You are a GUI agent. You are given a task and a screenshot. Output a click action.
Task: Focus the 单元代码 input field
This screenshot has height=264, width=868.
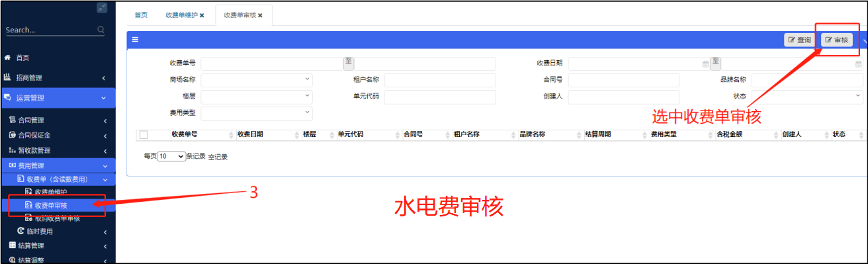point(440,97)
